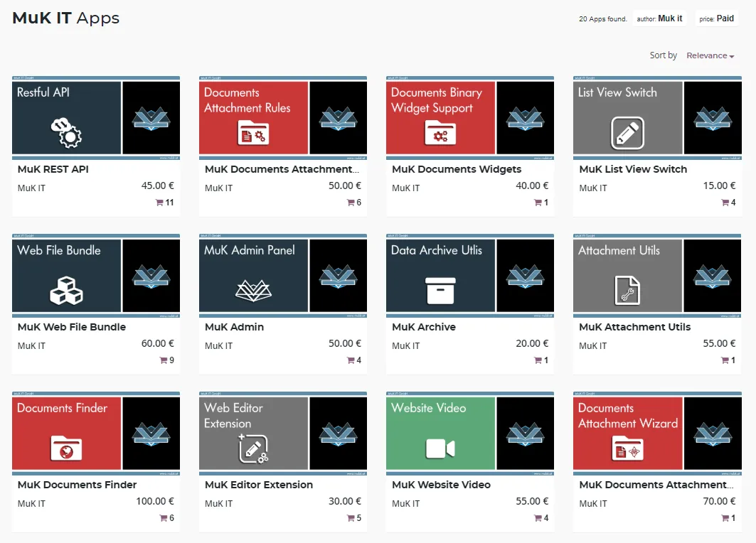Open the MuK Documents Finder title
This screenshot has height=543, width=756.
point(77,485)
